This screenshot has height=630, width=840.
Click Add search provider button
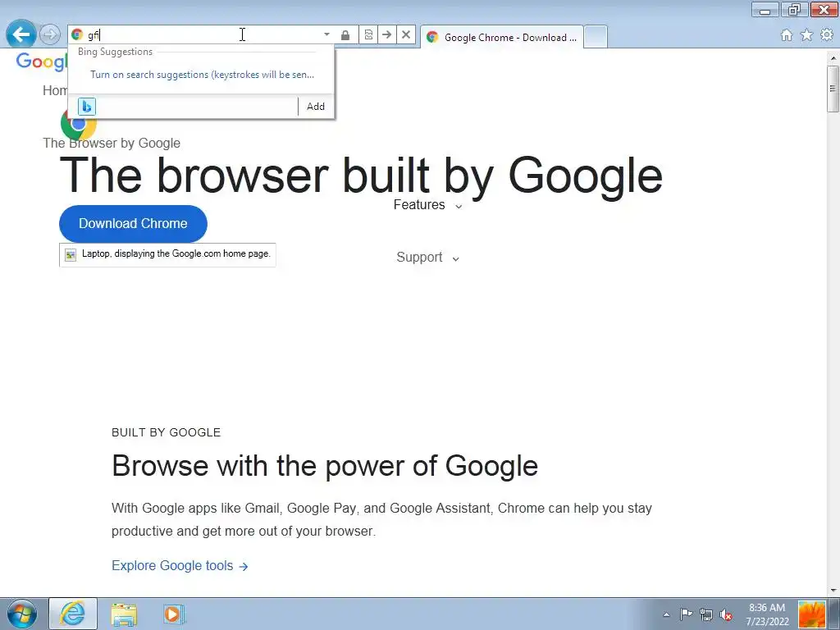[316, 107]
